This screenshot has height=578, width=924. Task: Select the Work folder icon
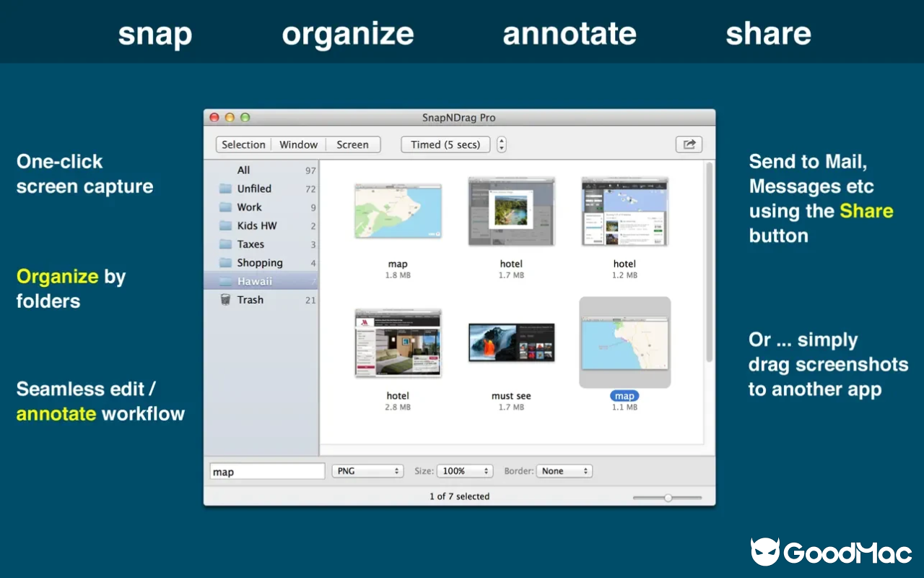pyautogui.click(x=225, y=207)
